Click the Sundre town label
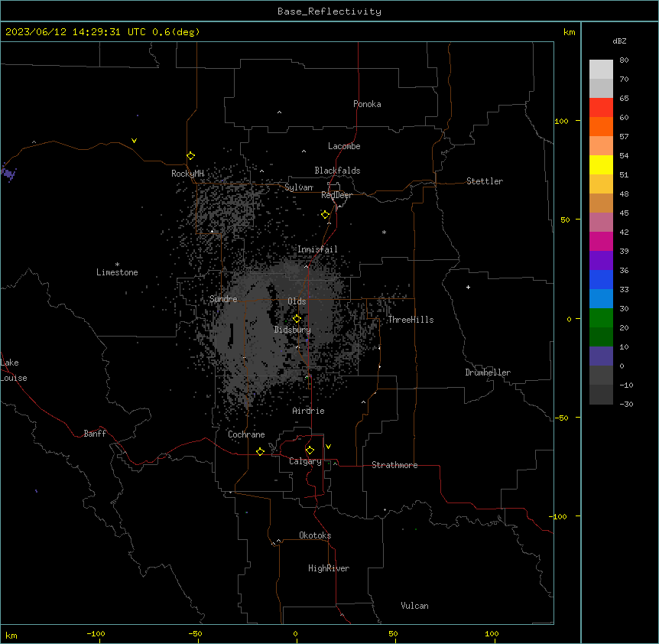Viewport: 659px width, 644px height. 223,299
